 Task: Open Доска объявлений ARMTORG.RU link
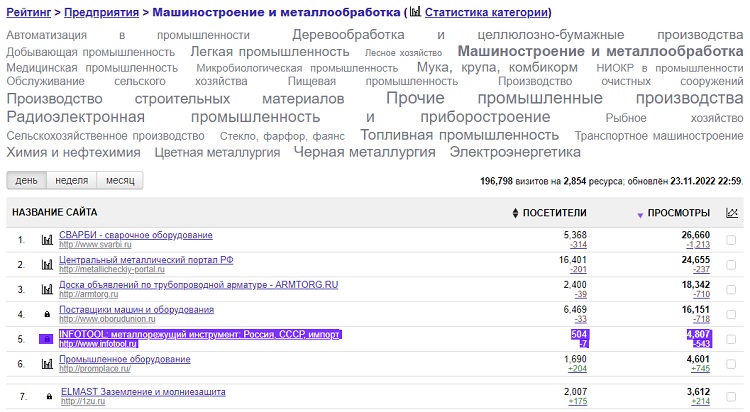199,285
